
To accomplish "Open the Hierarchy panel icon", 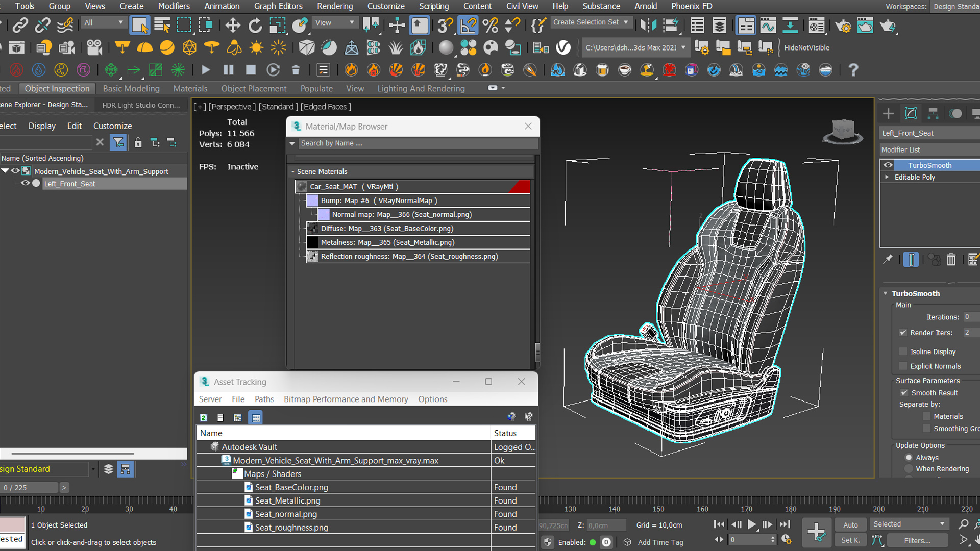I will [x=933, y=113].
